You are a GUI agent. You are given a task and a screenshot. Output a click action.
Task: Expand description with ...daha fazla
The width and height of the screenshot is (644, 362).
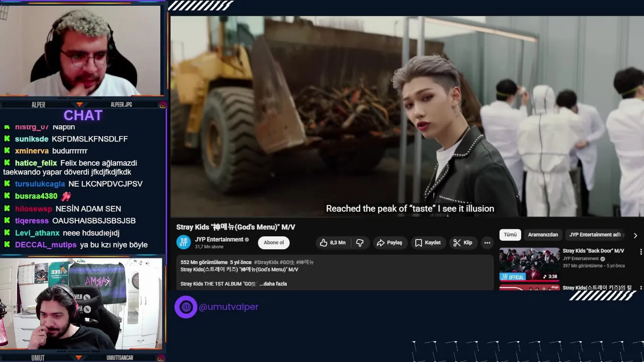click(x=273, y=284)
